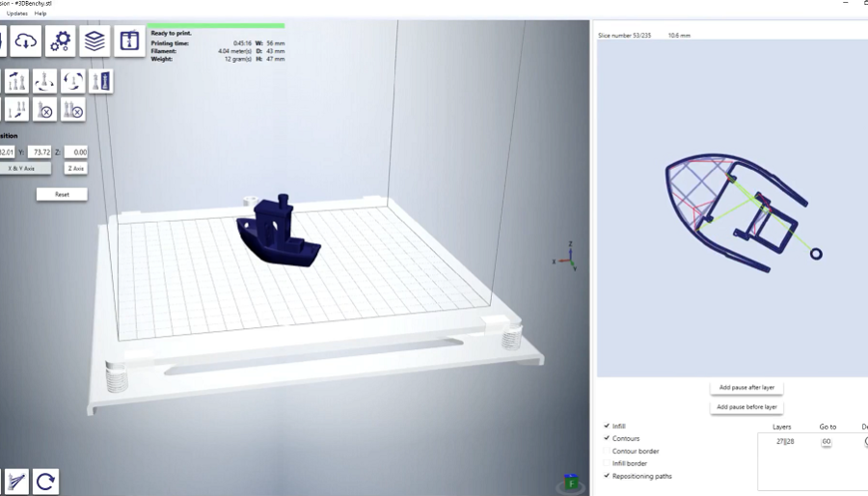Click the Z position input field
868x496 pixels.
point(76,152)
